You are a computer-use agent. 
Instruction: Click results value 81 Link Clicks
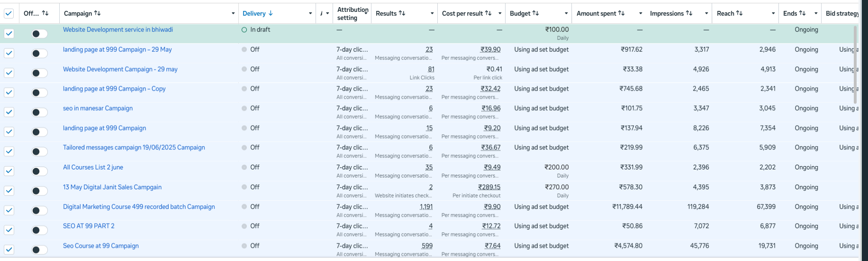[x=431, y=69]
